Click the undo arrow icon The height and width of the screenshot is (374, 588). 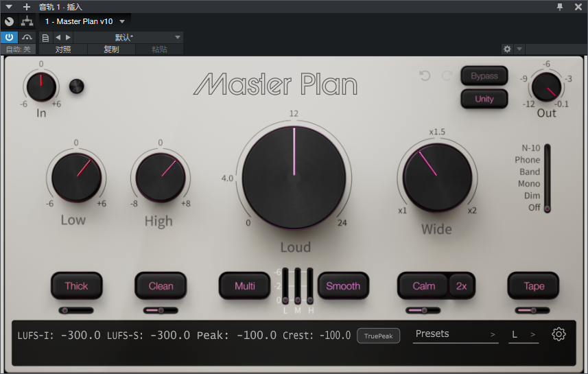click(x=425, y=75)
